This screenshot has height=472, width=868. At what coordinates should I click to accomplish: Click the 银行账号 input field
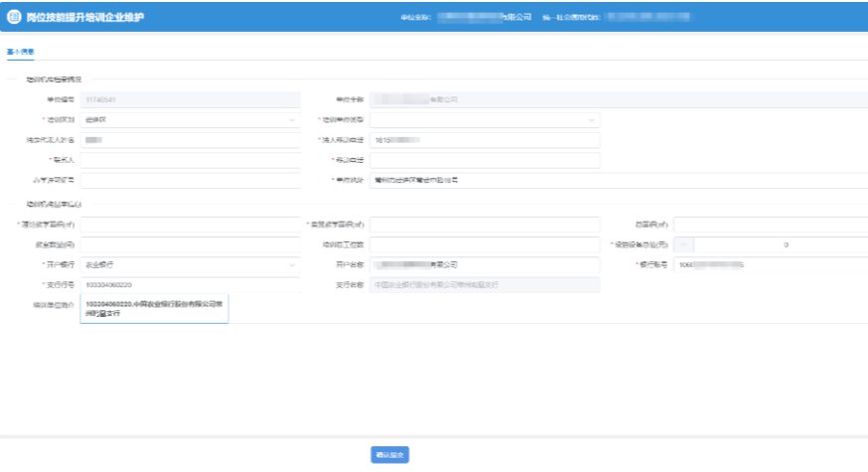(770, 265)
